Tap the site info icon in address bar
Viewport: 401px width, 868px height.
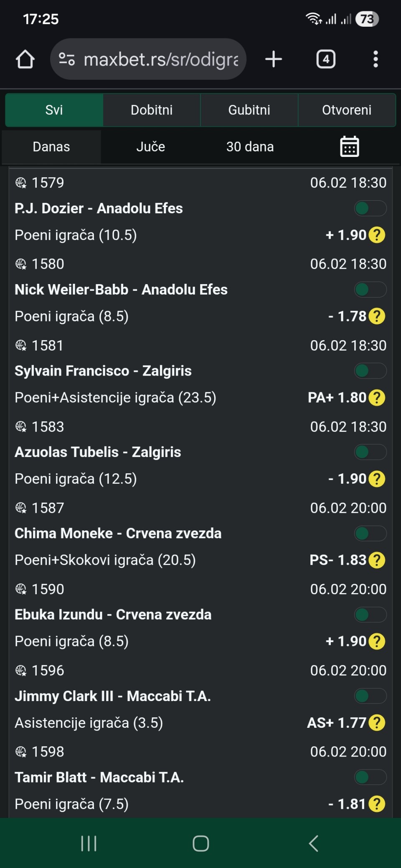tap(67, 59)
